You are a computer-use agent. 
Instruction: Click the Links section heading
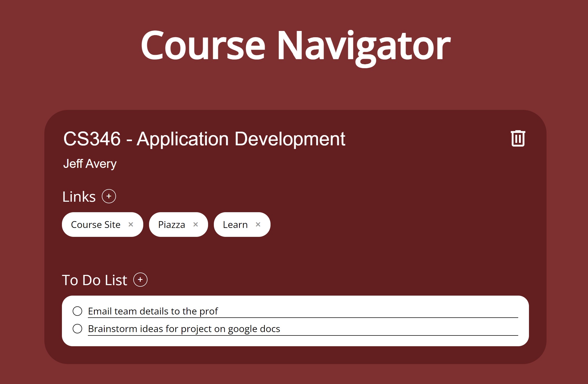79,197
